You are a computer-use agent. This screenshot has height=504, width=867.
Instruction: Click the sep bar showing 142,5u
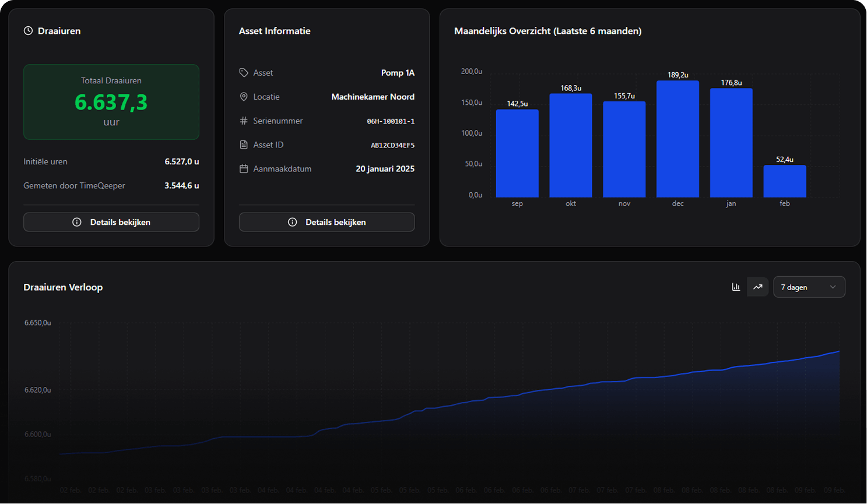517,154
